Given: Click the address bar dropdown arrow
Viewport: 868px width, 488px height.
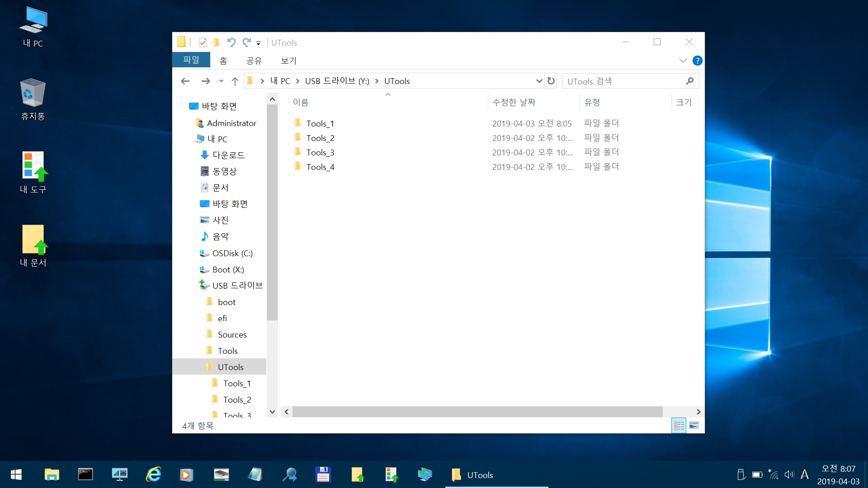Looking at the screenshot, I should click(x=538, y=80).
